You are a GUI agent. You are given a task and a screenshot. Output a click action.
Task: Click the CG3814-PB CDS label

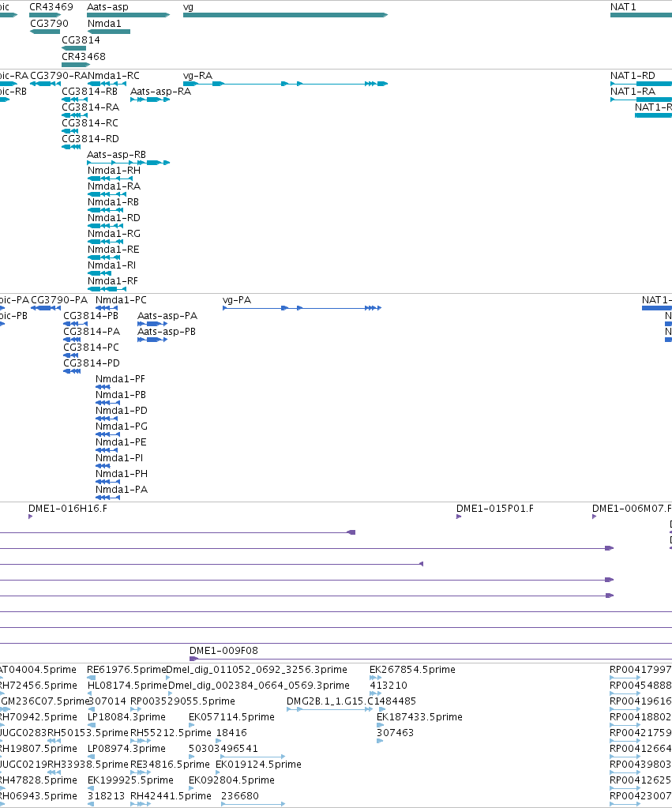tap(92, 316)
